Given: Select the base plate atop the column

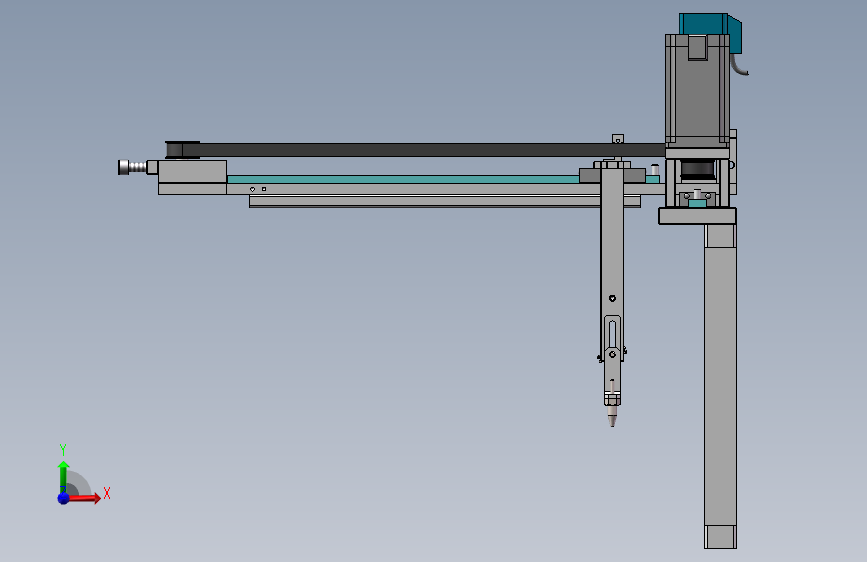Looking at the screenshot, I should [x=697, y=216].
